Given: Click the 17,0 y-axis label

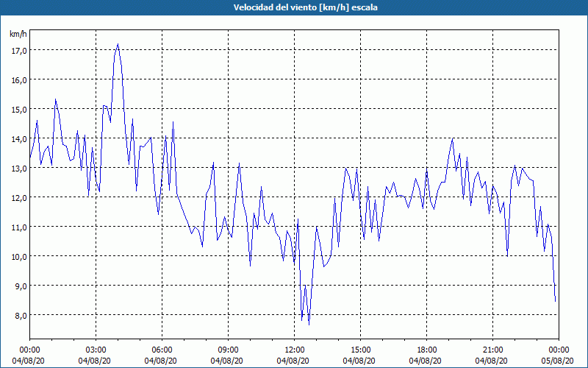Looking at the screenshot, I should [19, 50].
